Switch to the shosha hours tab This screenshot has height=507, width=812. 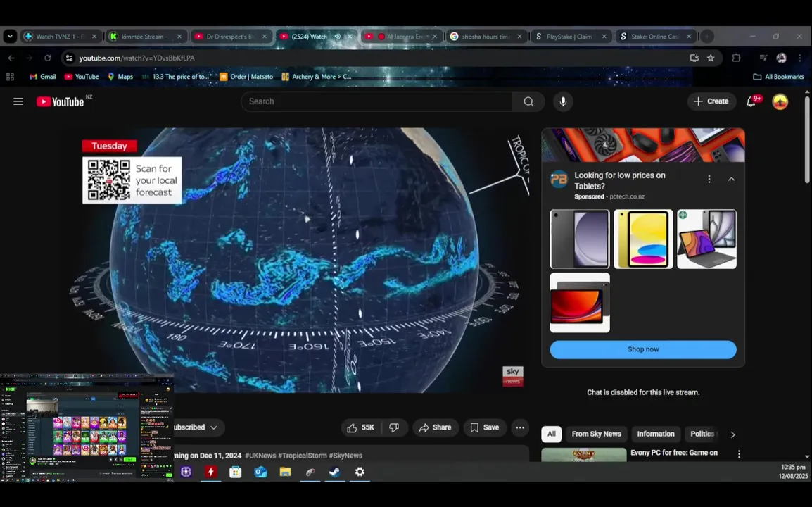(x=486, y=37)
